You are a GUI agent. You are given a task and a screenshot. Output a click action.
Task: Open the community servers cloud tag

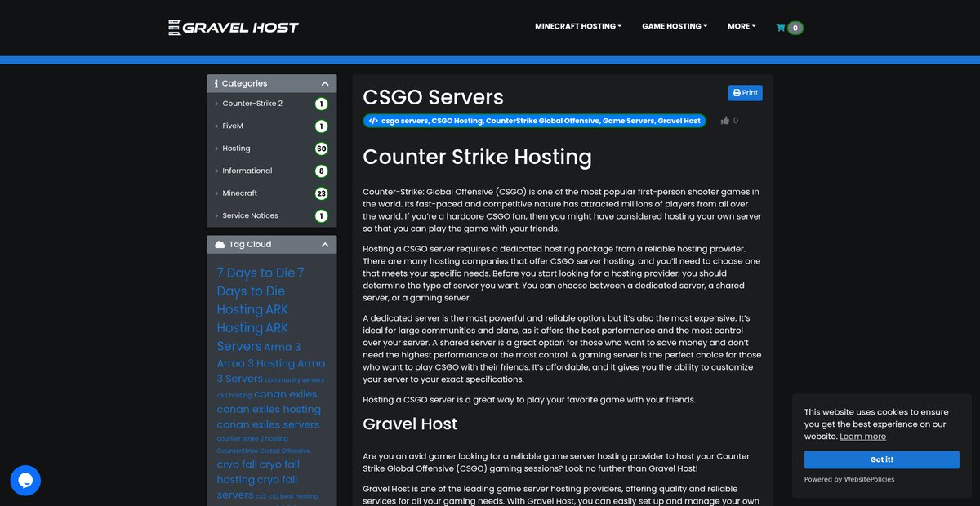tap(295, 380)
